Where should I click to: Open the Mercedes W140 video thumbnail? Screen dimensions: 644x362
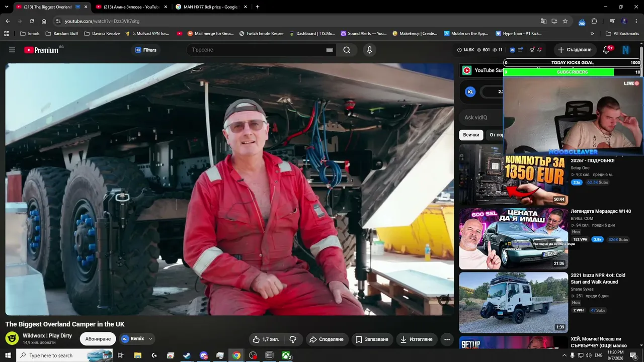click(514, 239)
